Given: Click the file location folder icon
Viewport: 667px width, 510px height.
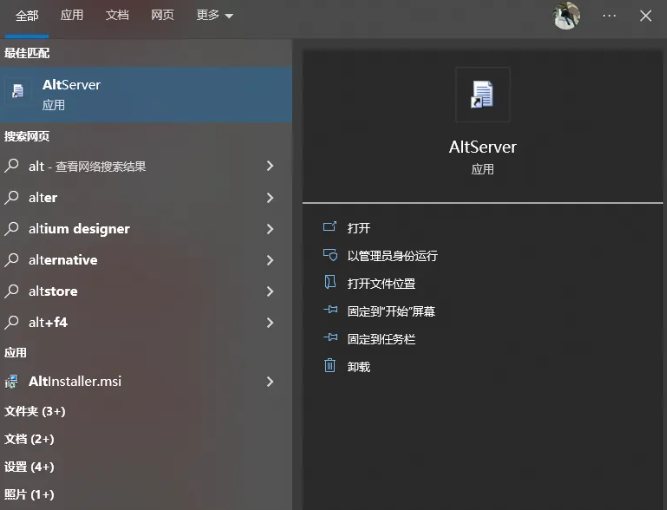Looking at the screenshot, I should [330, 282].
